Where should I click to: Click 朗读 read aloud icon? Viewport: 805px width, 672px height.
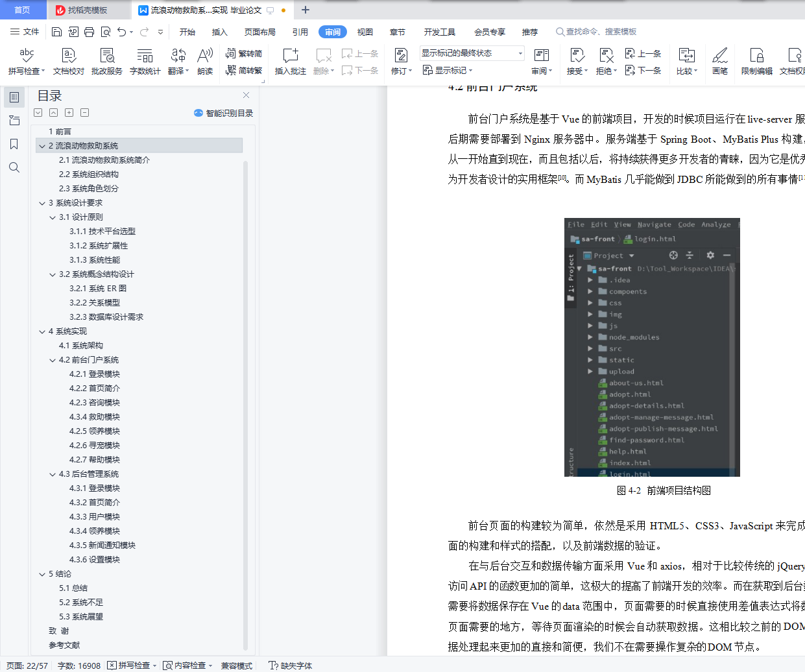click(205, 62)
